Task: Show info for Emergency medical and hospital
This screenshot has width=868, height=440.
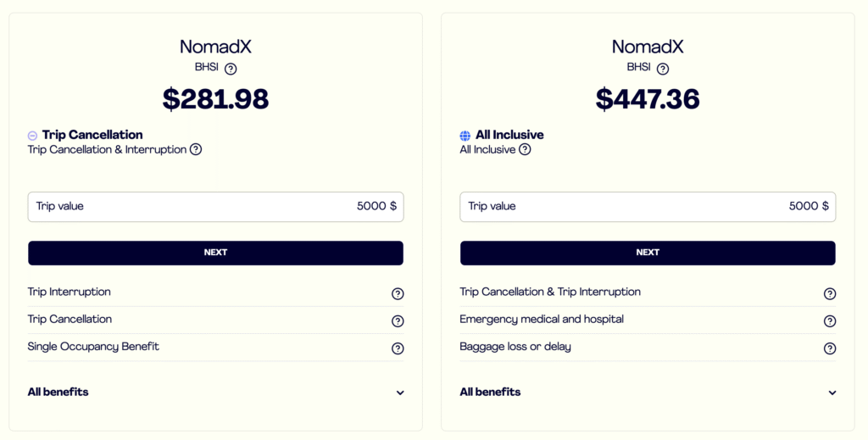Action: [x=830, y=320]
